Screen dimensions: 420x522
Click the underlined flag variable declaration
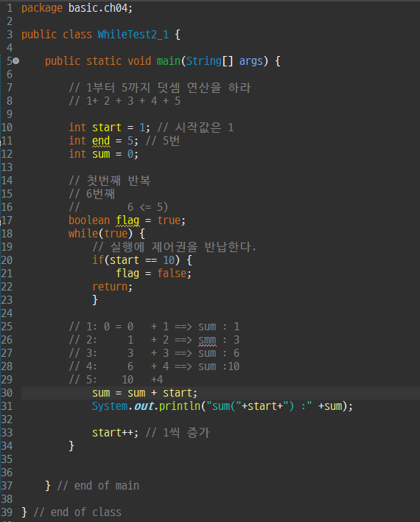click(127, 220)
